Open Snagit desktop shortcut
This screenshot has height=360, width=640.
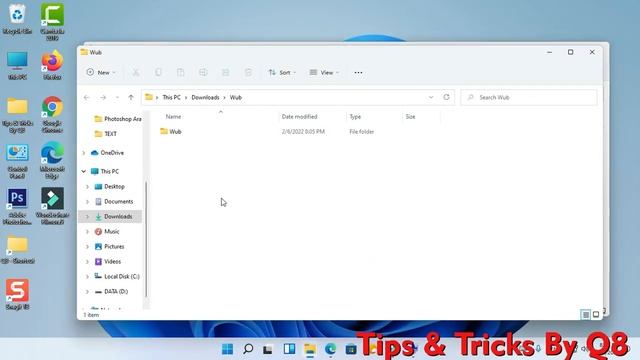[x=17, y=294]
